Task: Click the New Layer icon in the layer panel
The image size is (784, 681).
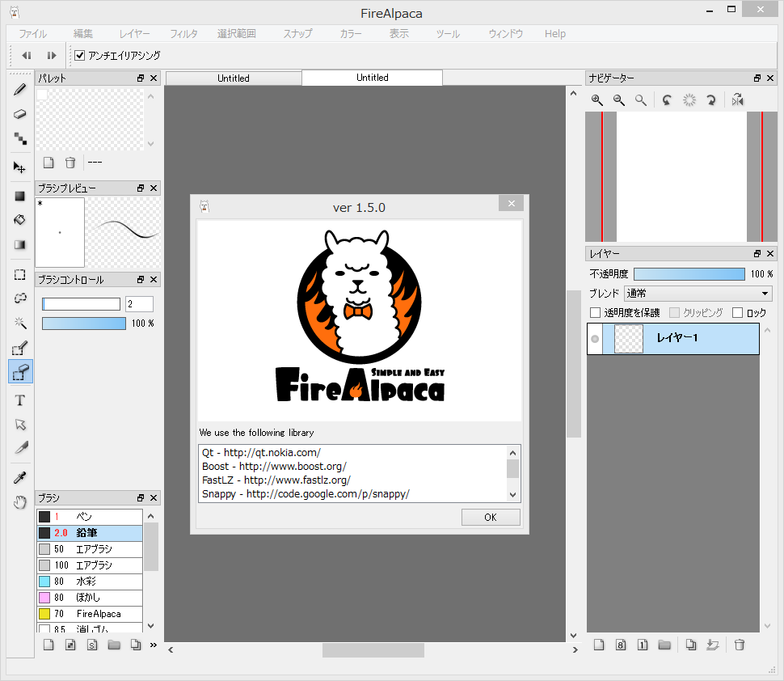Action: coord(598,645)
